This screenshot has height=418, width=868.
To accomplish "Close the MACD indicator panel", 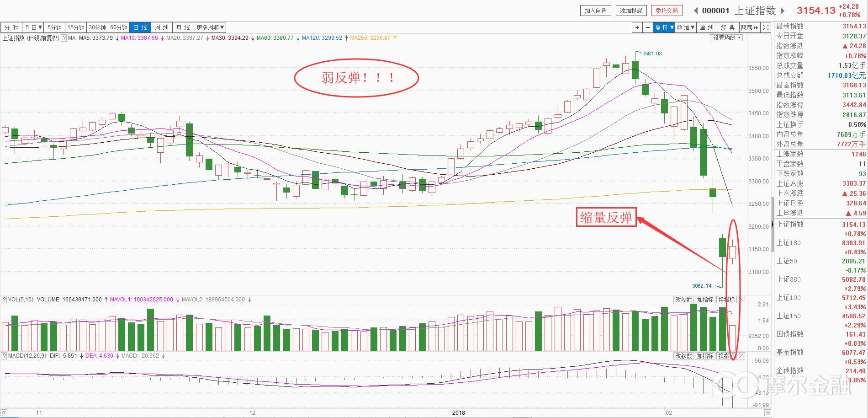I will (x=741, y=355).
